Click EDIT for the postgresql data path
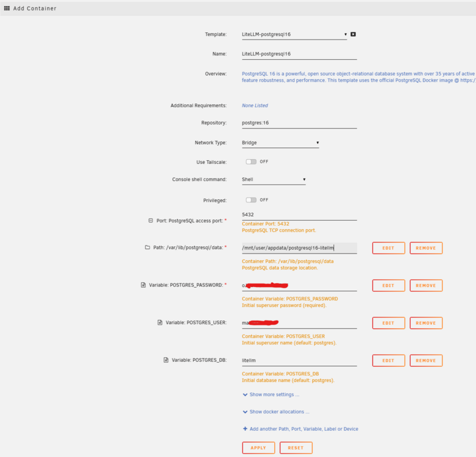 (389, 248)
